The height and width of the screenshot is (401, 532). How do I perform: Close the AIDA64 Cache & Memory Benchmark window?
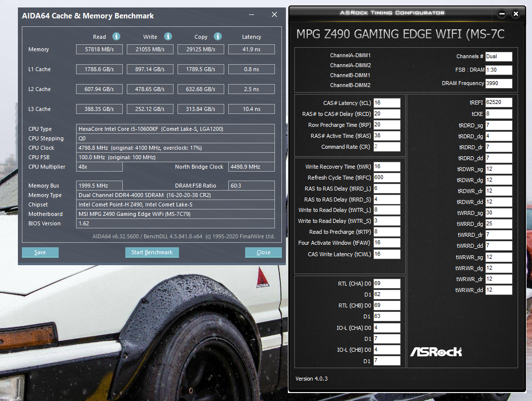click(x=274, y=14)
